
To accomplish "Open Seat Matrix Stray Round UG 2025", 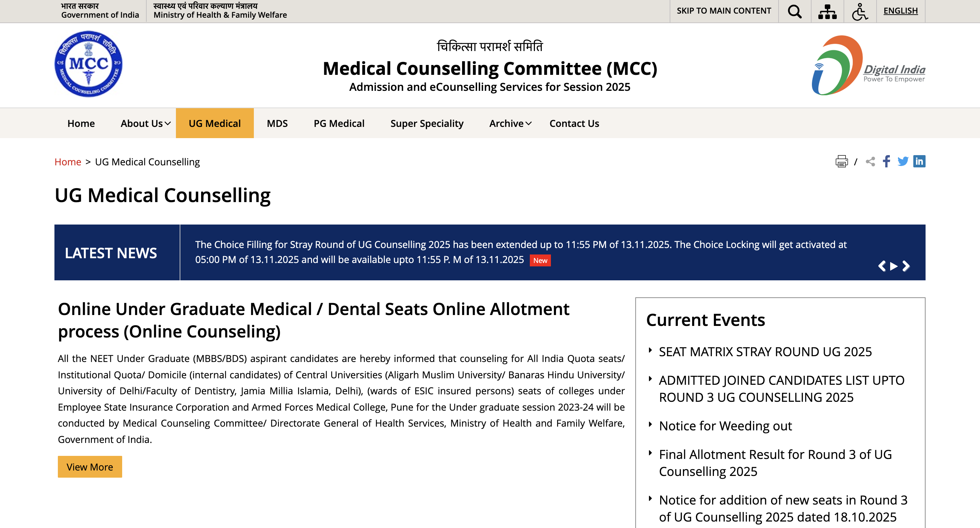I will tap(765, 351).
